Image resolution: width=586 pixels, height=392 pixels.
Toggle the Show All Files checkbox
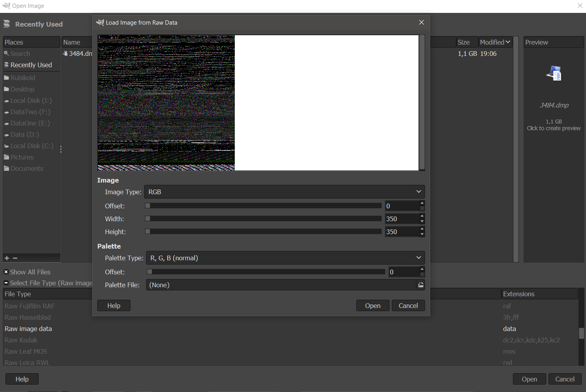pos(6,272)
